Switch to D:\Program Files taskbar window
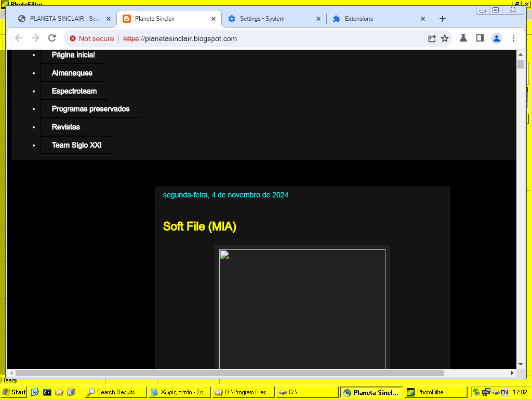Image resolution: width=532 pixels, height=399 pixels. [244, 392]
